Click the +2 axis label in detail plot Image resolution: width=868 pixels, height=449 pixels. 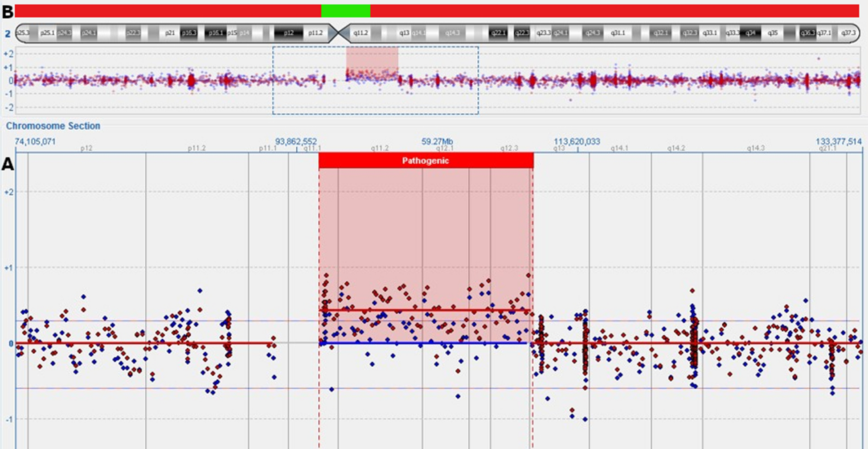click(x=8, y=192)
